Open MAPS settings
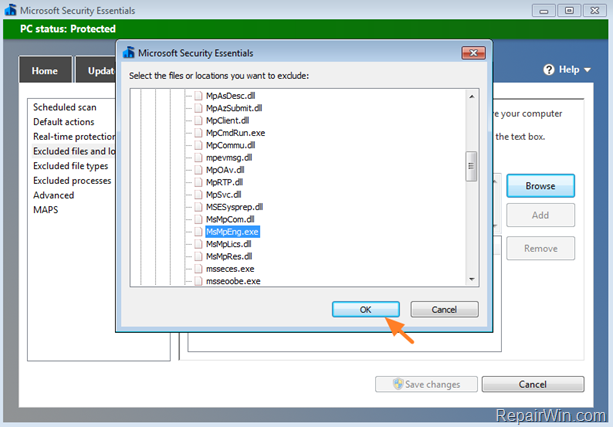 [46, 210]
